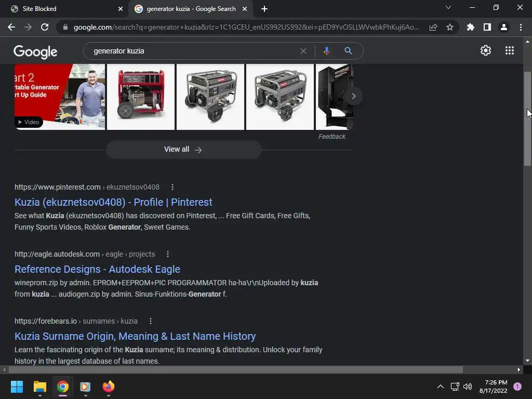The height and width of the screenshot is (399, 532).
Task: Click the horizontal scrollbar thumb
Action: (x=236, y=369)
